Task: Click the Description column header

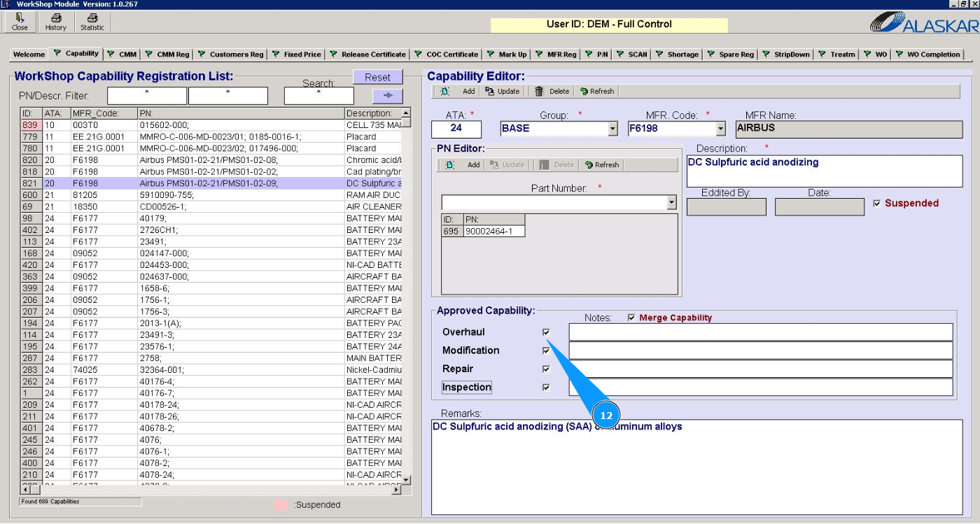Action: [373, 113]
